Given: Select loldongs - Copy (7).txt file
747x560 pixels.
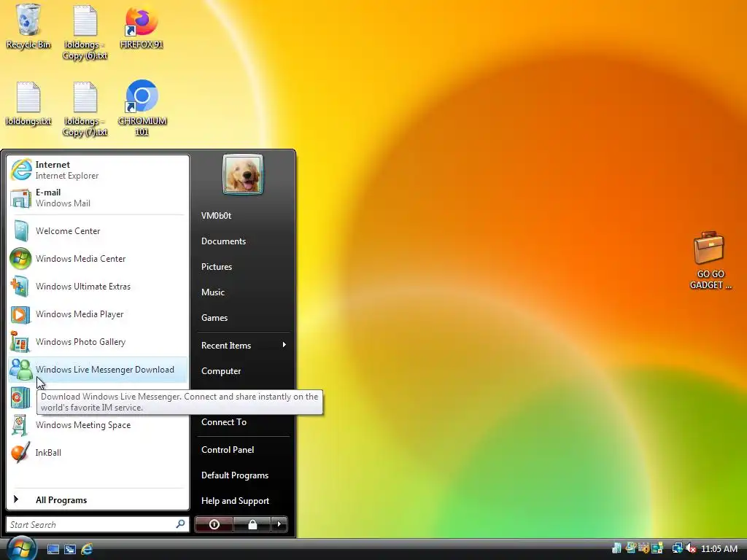Looking at the screenshot, I should (85, 109).
